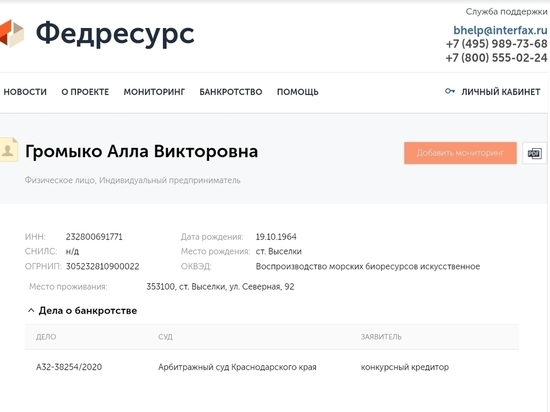The width and height of the screenshot is (550, 412).
Task: Click the birthplace ст. Выселки value
Action: tap(279, 251)
